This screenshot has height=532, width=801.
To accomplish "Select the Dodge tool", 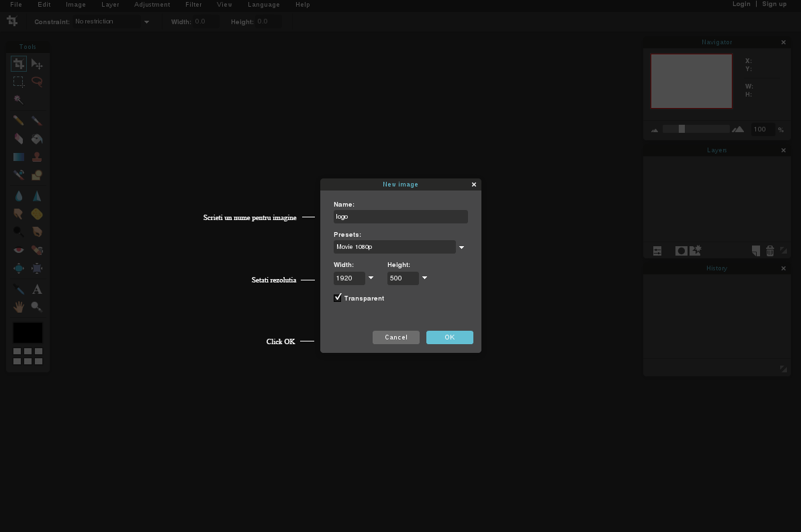I will 18,232.
